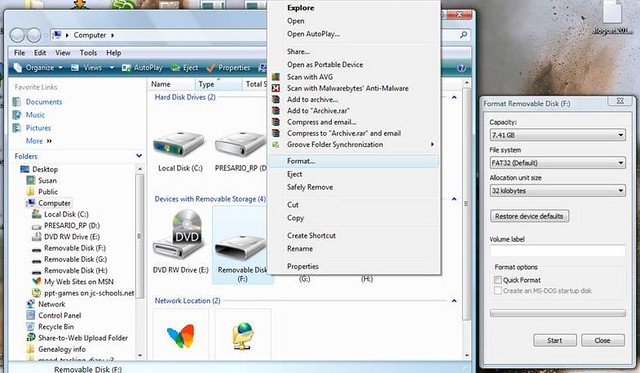Open the MSN butterfly network location icon
Image resolution: width=640 pixels, height=373 pixels.
click(x=180, y=335)
